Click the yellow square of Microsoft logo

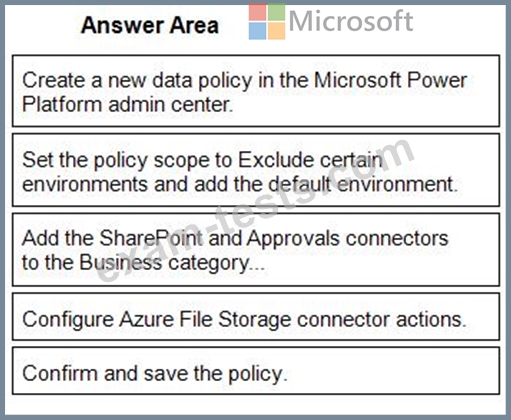[276, 31]
